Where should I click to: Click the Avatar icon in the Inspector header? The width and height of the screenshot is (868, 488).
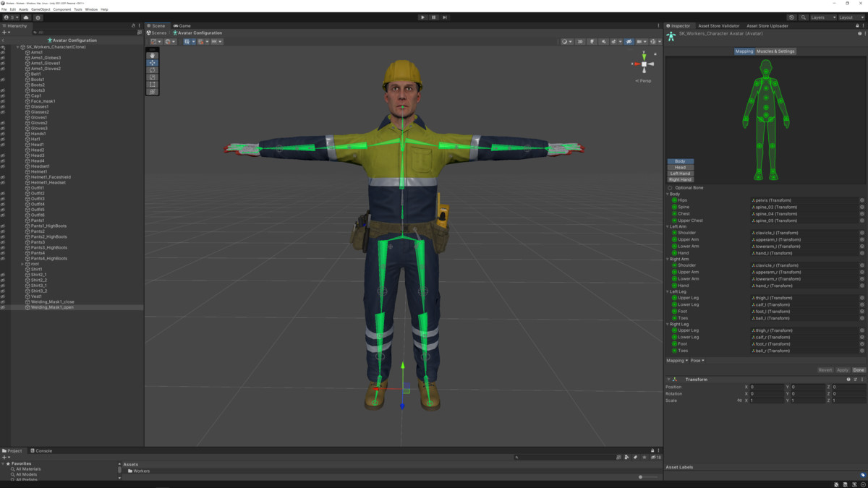coord(670,33)
